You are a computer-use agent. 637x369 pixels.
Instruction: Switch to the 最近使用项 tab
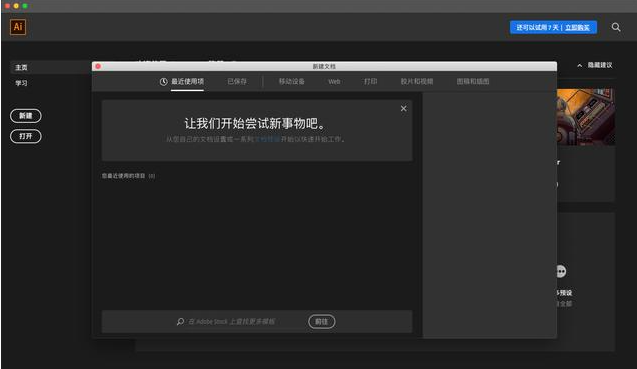pos(187,82)
